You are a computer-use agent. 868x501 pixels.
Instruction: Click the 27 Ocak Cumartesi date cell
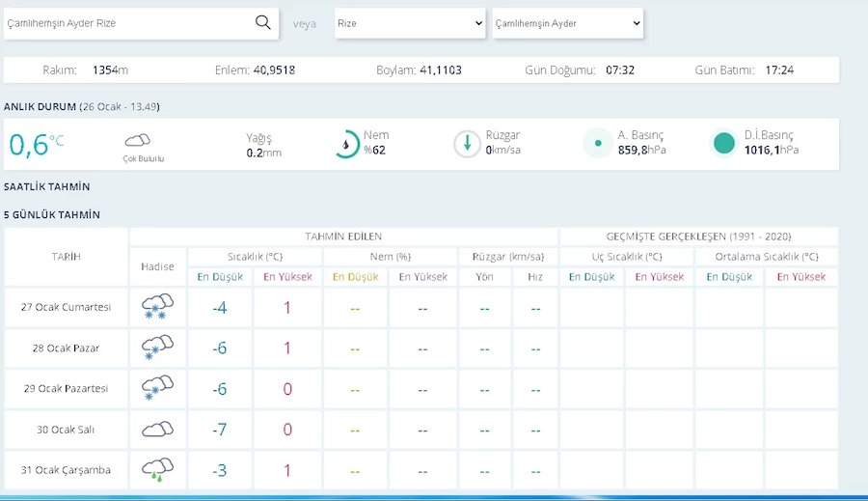click(x=66, y=307)
